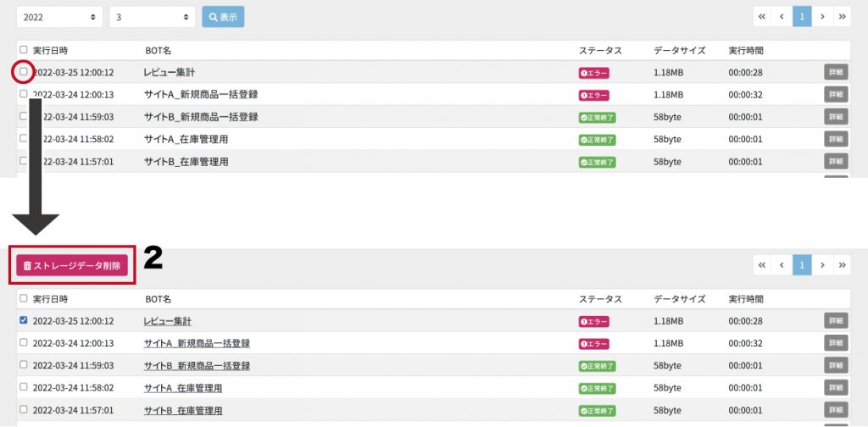868x427 pixels.
Task: Click the 表示 search button
Action: pos(223,17)
